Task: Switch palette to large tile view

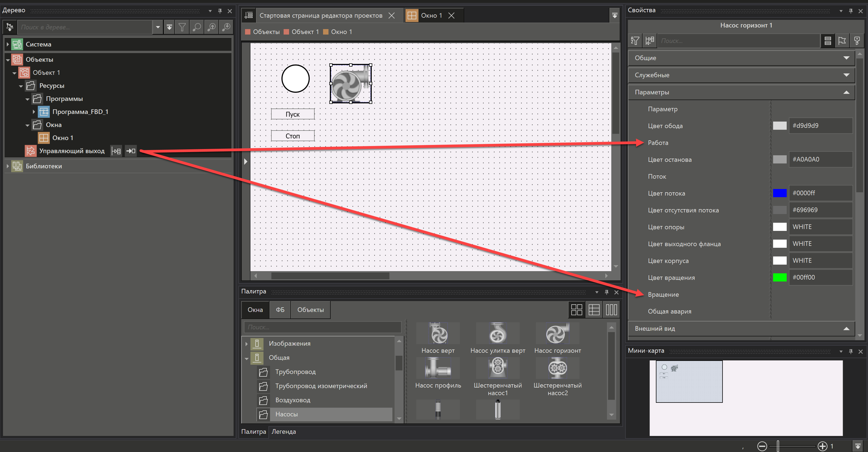Action: 576,310
